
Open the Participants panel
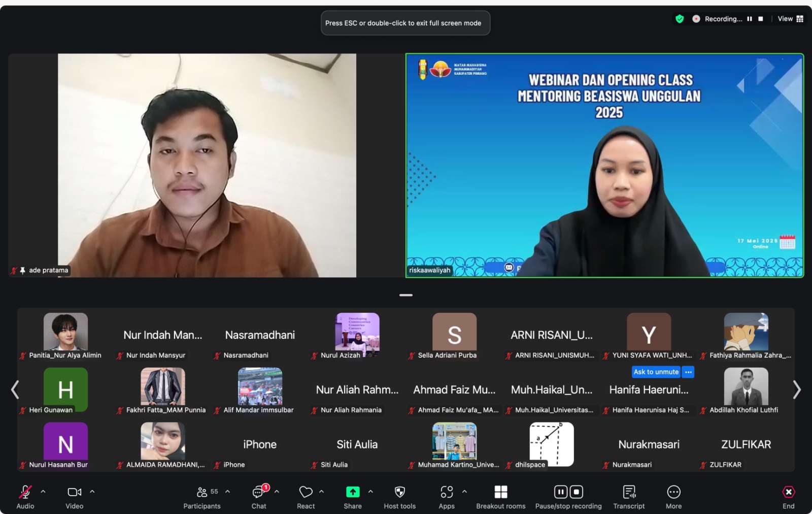click(202, 497)
